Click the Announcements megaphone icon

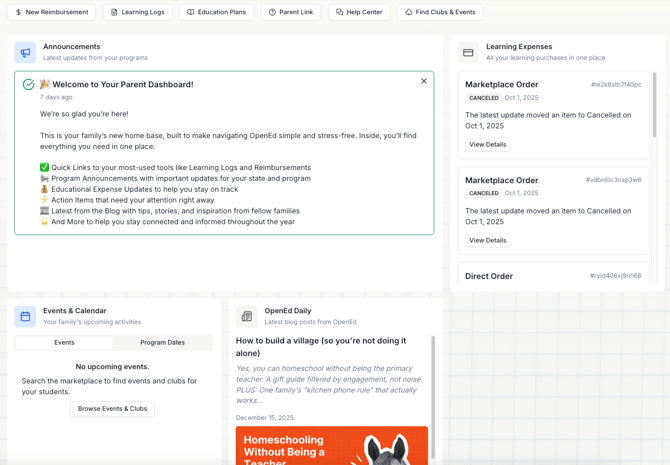point(25,52)
